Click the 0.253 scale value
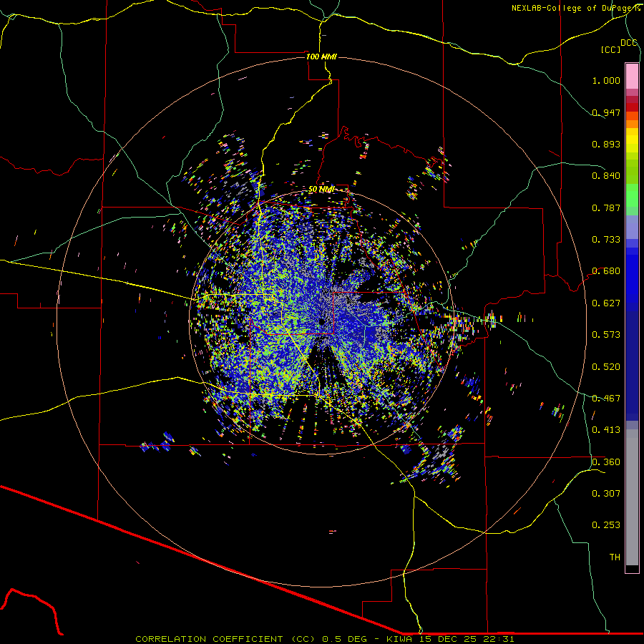The height and width of the screenshot is (644, 644). click(x=606, y=525)
